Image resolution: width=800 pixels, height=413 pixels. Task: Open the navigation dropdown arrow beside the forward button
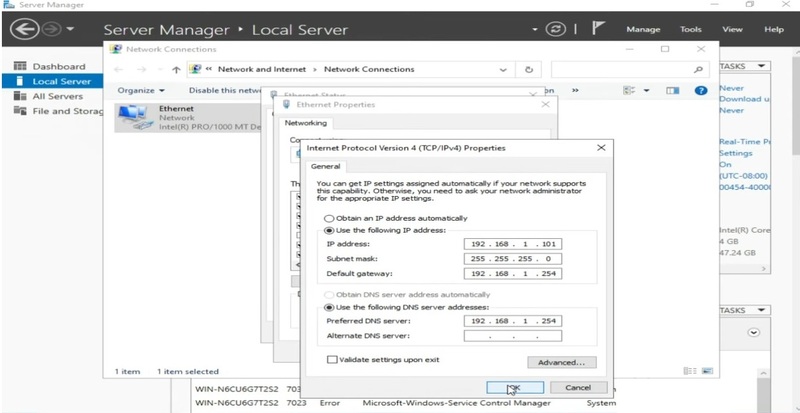70,29
